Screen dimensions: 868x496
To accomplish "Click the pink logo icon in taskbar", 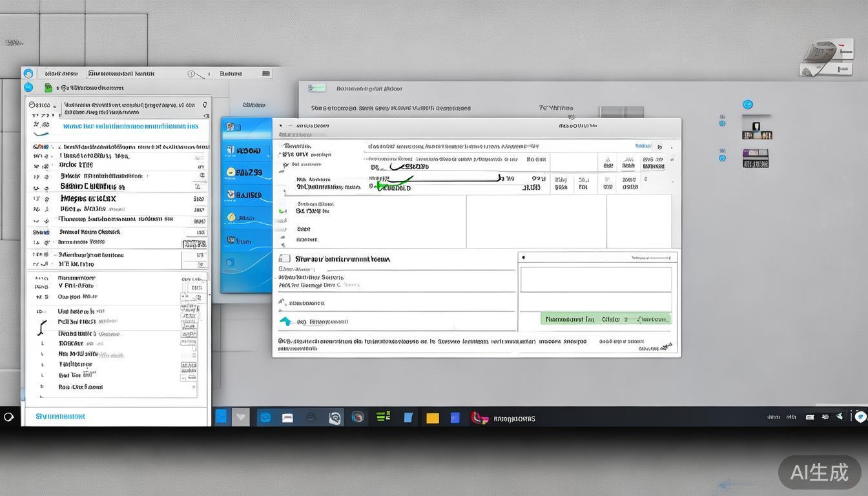I will 479,418.
